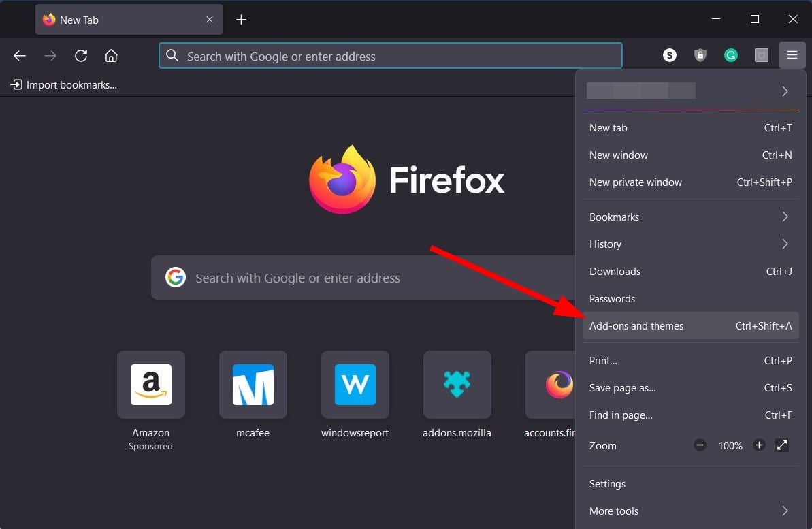Image resolution: width=812 pixels, height=529 pixels.
Task: Close the New Tab tab
Action: tap(209, 20)
